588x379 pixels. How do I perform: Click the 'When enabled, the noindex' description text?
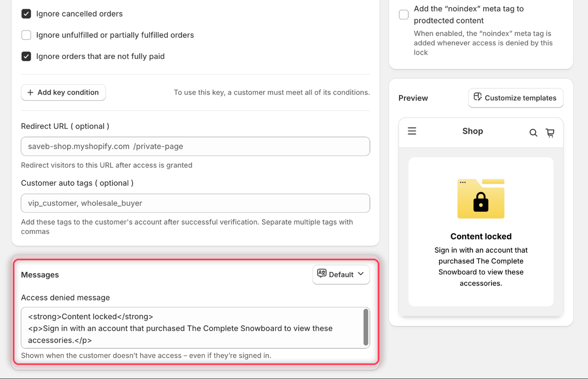pos(483,43)
